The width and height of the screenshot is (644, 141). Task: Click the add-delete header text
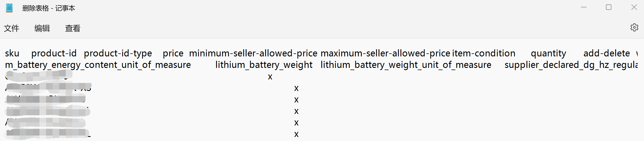[x=607, y=53]
